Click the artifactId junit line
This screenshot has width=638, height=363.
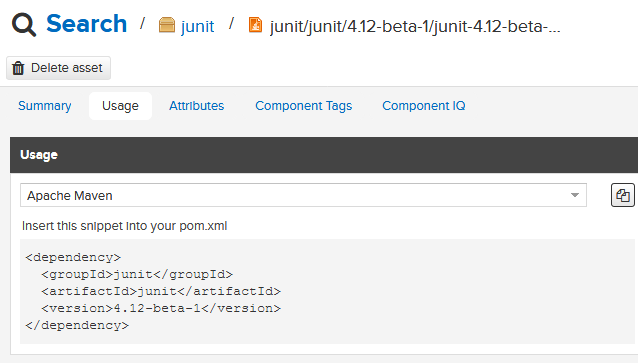tap(161, 292)
